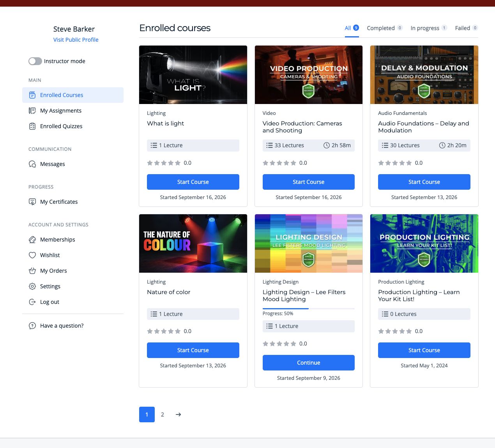The image size is (495, 448).
Task: Click the list icon beside 30 Lectures
Action: [385, 145]
